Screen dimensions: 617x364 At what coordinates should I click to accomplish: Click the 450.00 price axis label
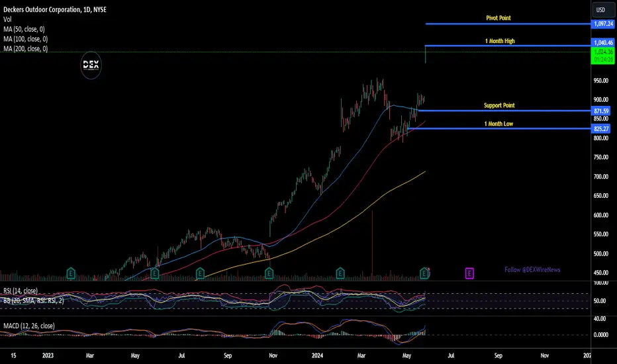(x=601, y=272)
